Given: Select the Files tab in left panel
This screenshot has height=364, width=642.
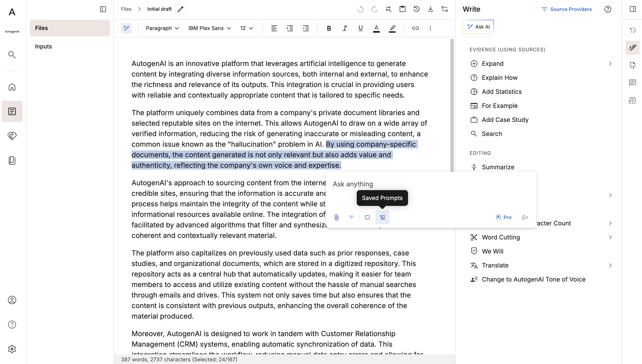Looking at the screenshot, I should point(70,28).
